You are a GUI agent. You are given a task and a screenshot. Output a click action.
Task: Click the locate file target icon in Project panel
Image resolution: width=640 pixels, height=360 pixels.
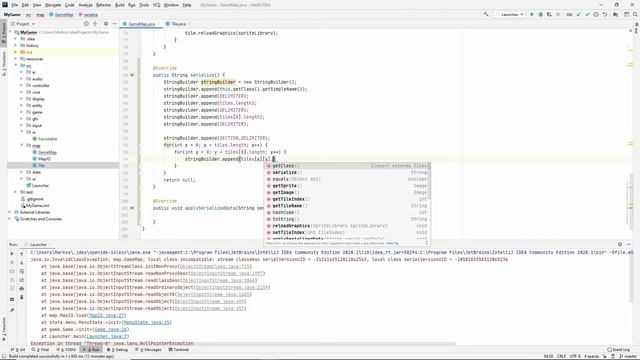[86, 24]
